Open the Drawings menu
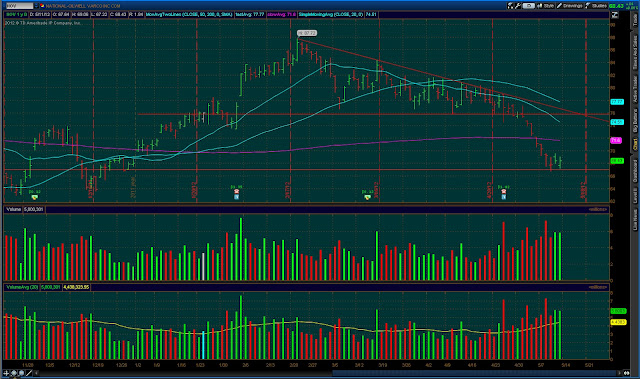 point(570,6)
